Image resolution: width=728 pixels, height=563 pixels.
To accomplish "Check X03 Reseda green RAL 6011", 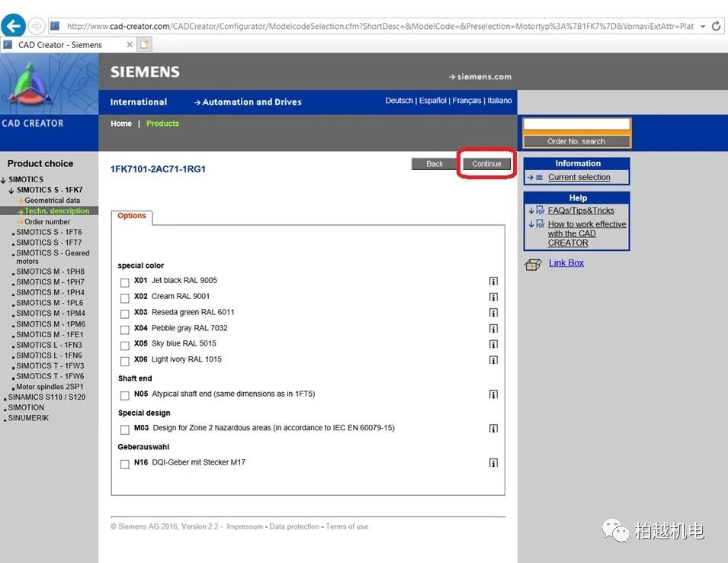I will (x=124, y=314).
